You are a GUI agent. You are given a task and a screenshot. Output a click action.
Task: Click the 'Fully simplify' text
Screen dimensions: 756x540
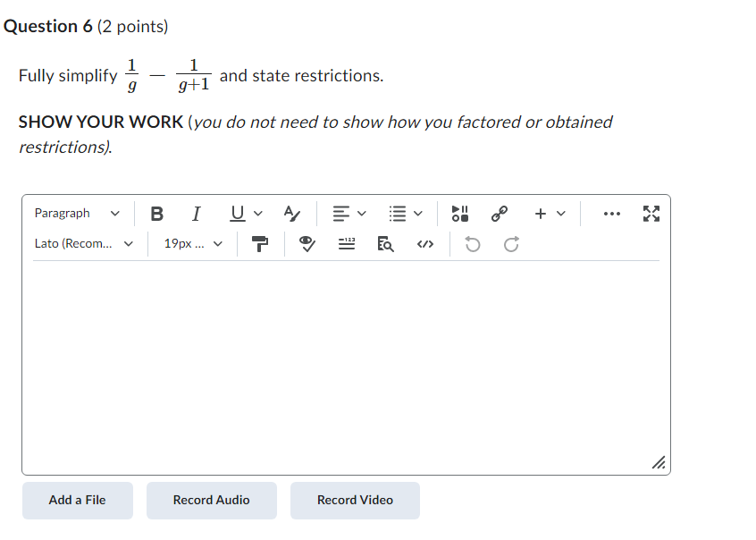point(68,76)
